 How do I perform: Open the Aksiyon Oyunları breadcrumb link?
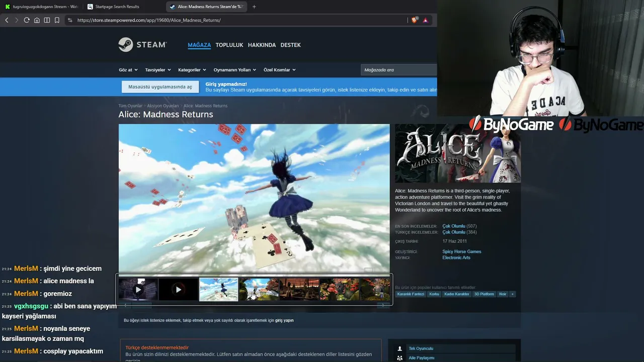click(x=163, y=106)
